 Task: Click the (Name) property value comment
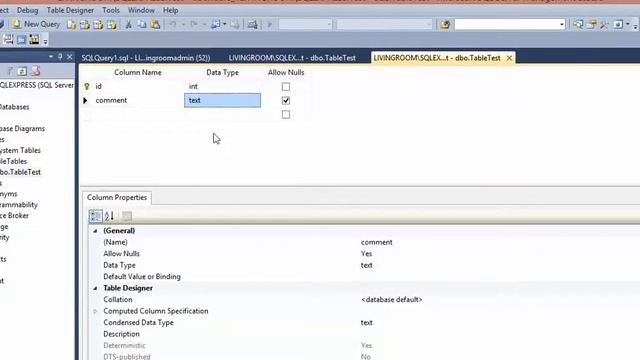pos(376,242)
